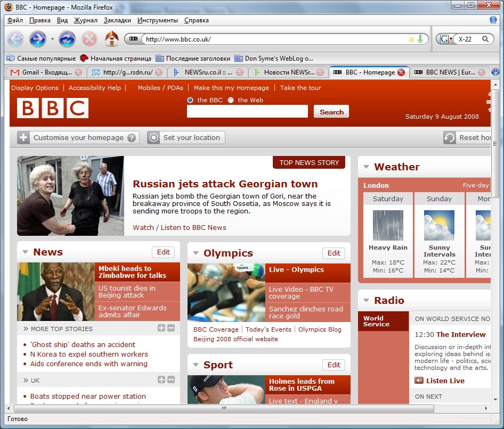
Task: Open the search engine selector dropdown
Action: (x=446, y=39)
